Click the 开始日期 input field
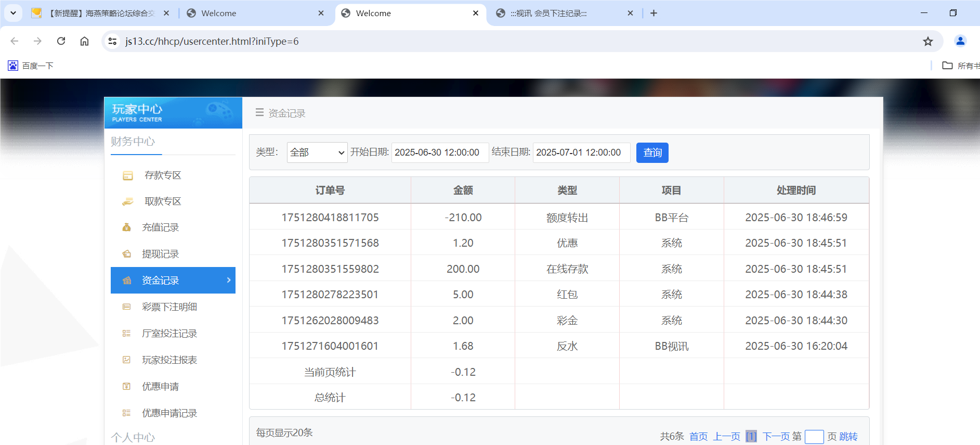Viewport: 980px width, 445px height. coord(439,152)
